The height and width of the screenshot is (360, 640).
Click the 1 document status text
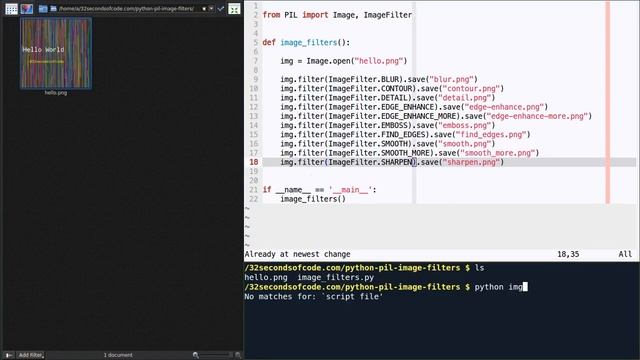[118, 355]
